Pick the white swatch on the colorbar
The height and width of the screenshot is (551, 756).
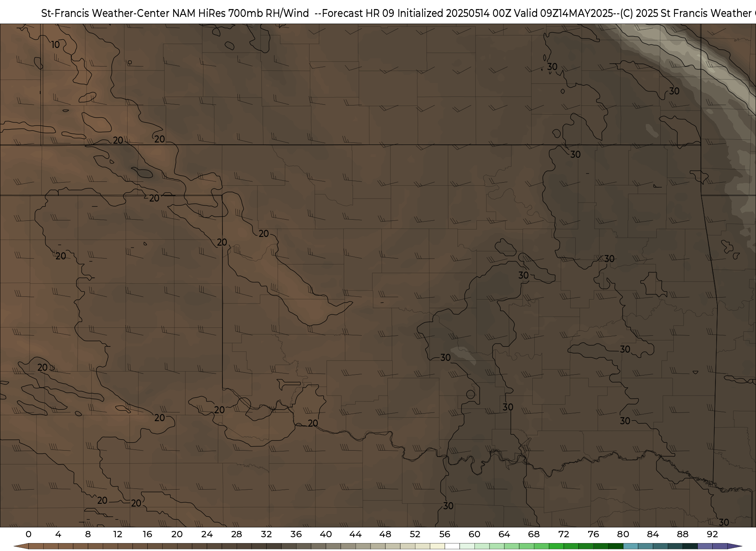tap(452, 546)
